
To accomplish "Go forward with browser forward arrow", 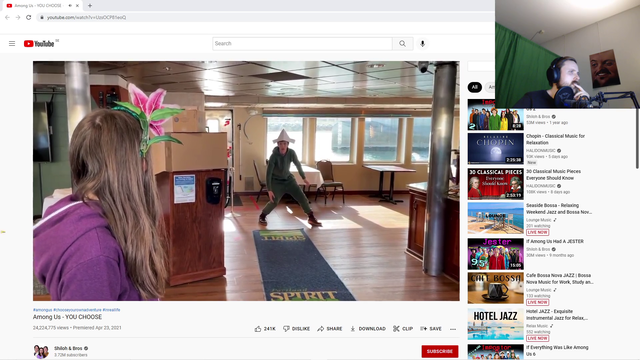I will point(18,17).
